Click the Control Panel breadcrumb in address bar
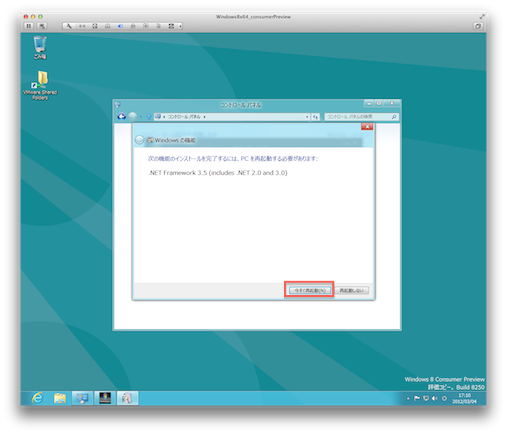This screenshot has height=434, width=507. 184,117
